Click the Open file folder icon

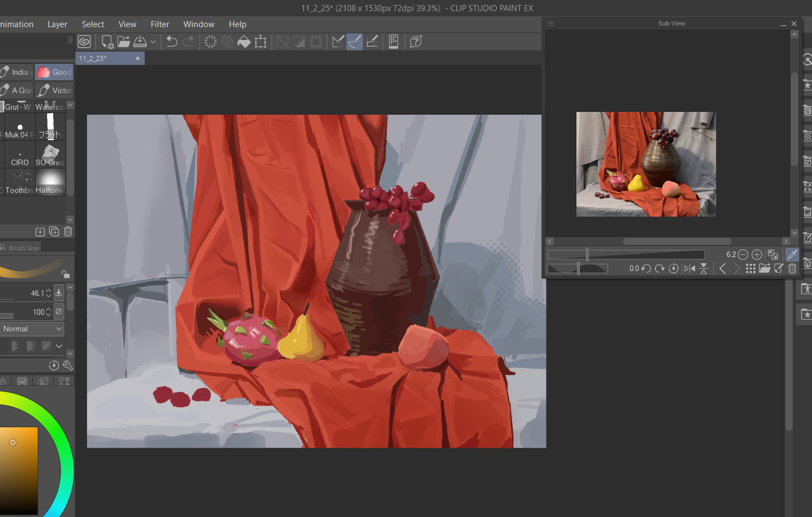(124, 42)
